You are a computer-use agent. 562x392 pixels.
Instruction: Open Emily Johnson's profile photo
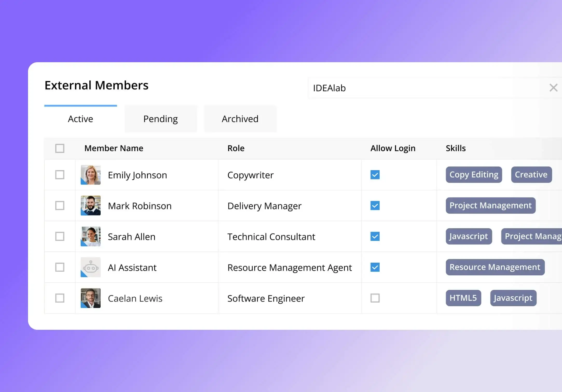tap(90, 175)
